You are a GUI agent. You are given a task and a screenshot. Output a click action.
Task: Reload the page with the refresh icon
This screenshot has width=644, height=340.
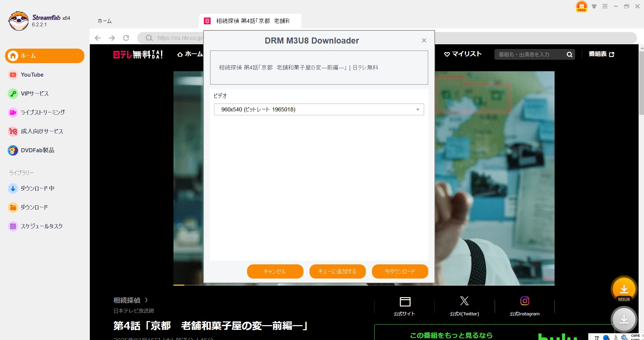pos(126,38)
